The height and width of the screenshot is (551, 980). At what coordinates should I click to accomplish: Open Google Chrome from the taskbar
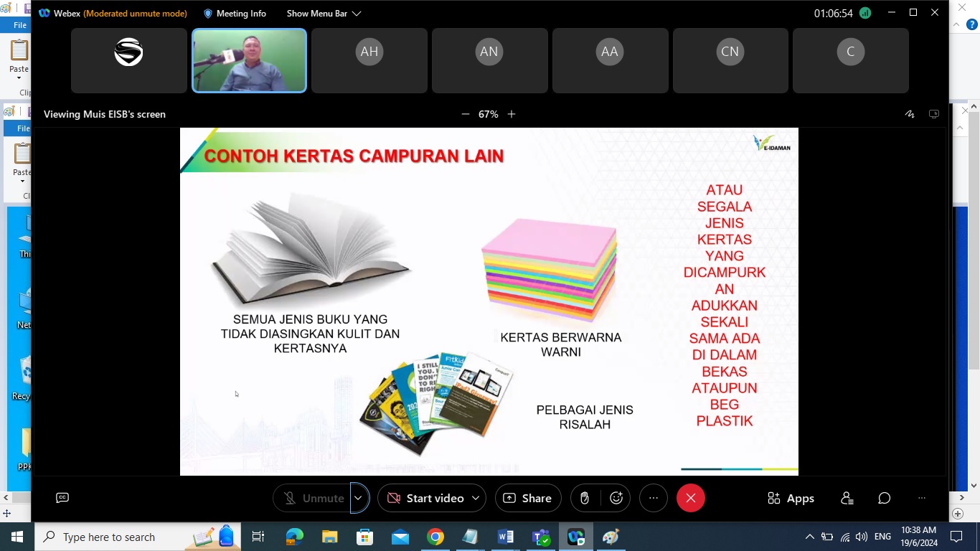435,537
